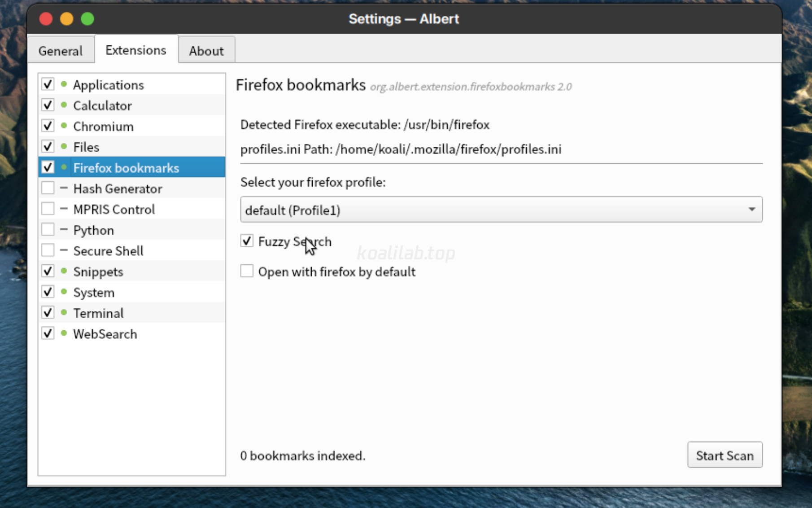Open the firefox profile dropdown
This screenshot has height=508, width=812.
pyautogui.click(x=501, y=210)
